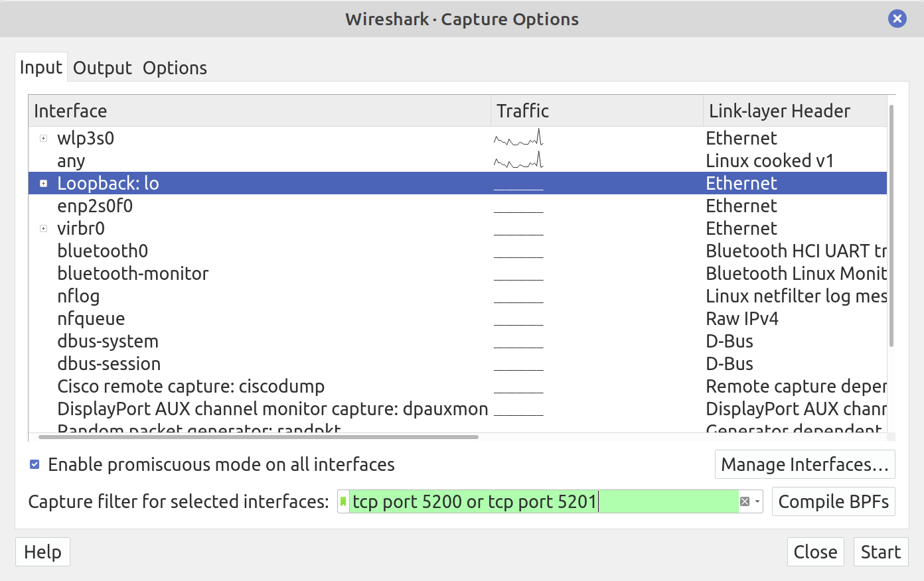Select the enp2s0f0 interface row
Viewport: 924px width, 581px height.
coord(457,206)
